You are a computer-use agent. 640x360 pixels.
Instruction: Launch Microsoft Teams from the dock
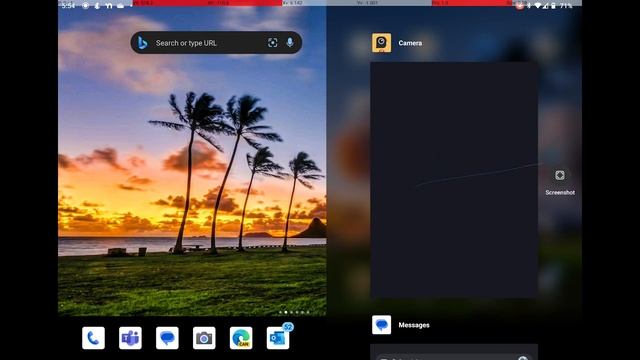tap(130, 338)
